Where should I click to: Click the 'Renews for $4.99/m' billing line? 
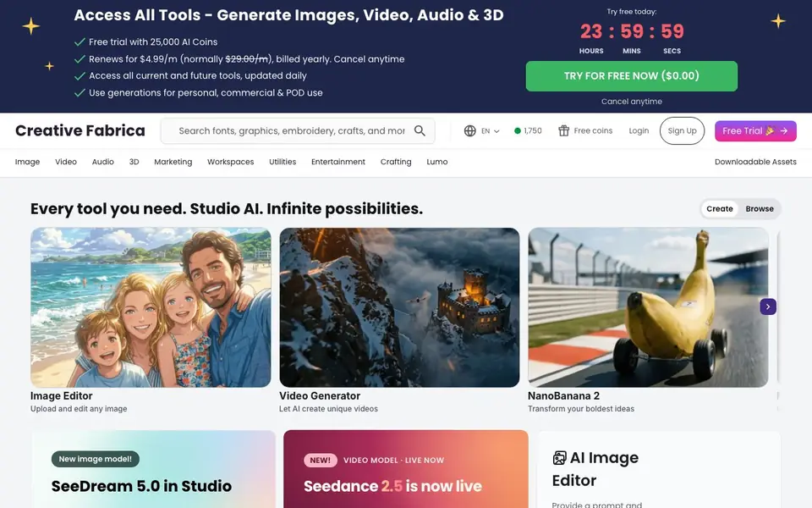point(246,59)
